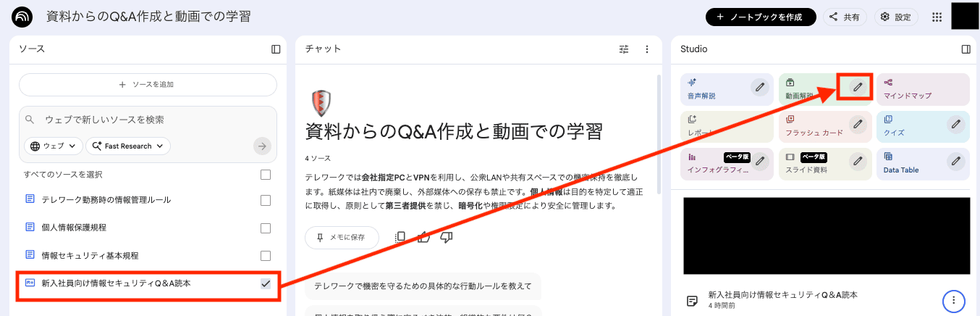Submit web source search arrow button
980x316 pixels.
[x=262, y=146]
